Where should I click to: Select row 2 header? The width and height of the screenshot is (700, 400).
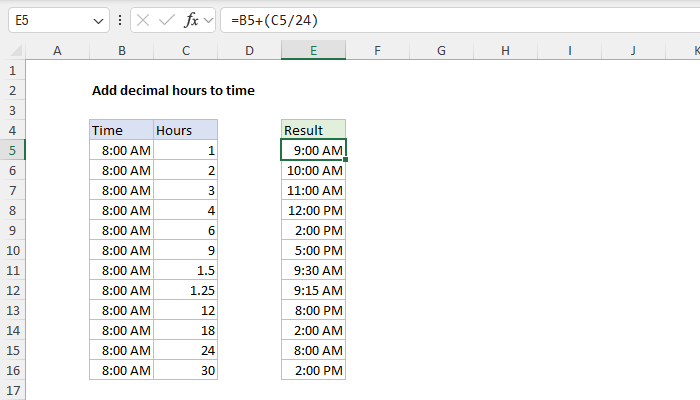click(x=12, y=91)
